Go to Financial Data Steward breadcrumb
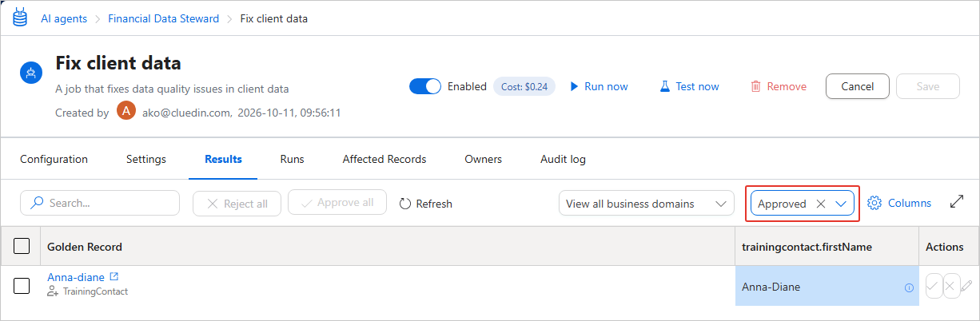 tap(164, 18)
